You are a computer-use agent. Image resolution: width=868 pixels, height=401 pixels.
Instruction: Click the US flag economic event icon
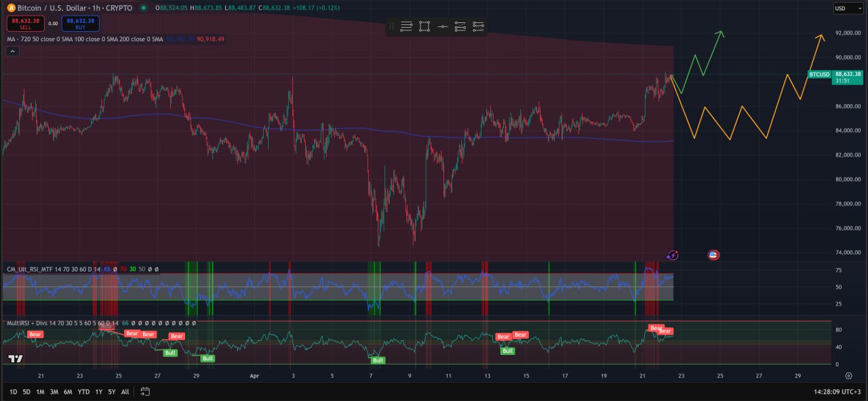point(713,255)
